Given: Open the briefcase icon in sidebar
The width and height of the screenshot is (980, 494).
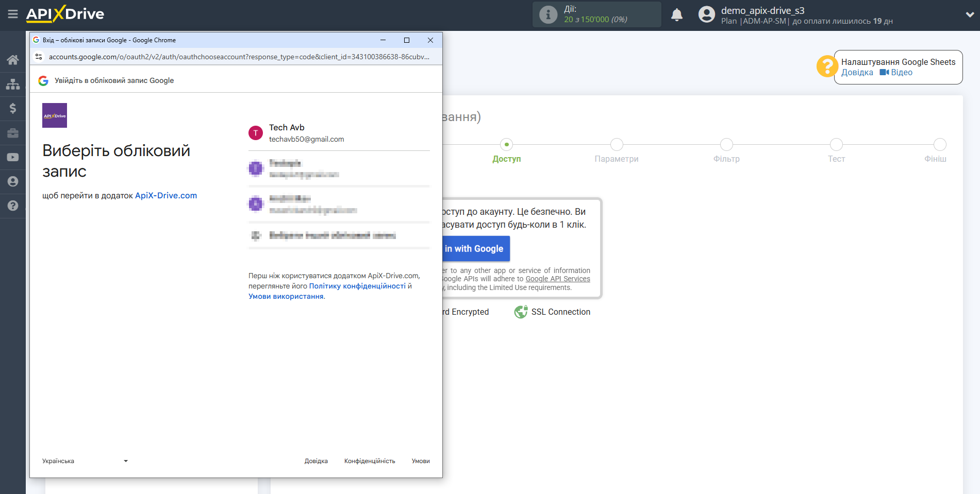Looking at the screenshot, I should pos(13,133).
